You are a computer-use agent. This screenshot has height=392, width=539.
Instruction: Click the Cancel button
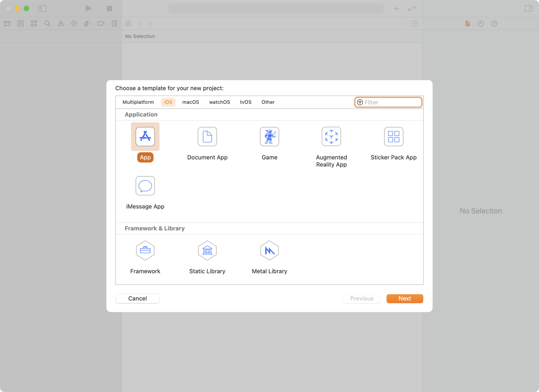[138, 299]
